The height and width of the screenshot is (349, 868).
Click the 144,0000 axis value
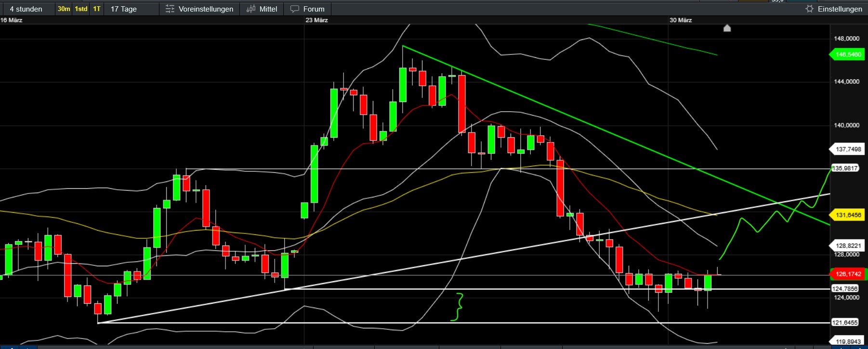click(847, 82)
